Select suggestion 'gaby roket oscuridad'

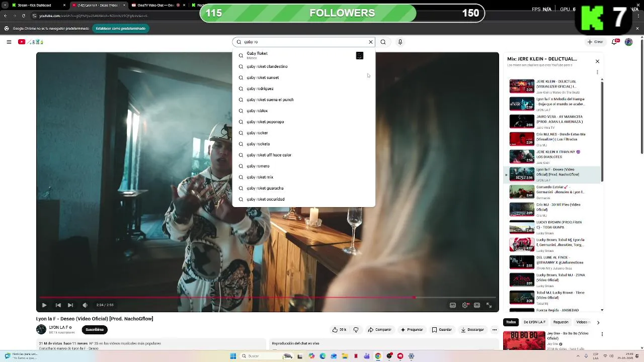coord(304,199)
